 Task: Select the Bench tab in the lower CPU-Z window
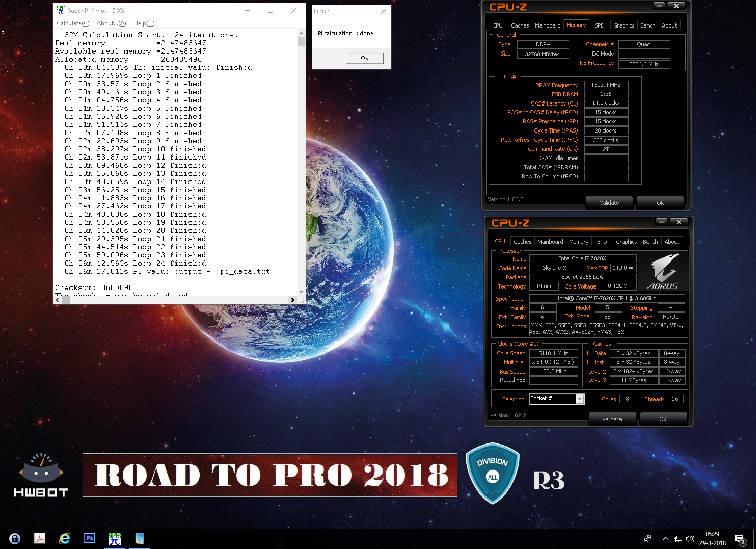click(x=650, y=242)
